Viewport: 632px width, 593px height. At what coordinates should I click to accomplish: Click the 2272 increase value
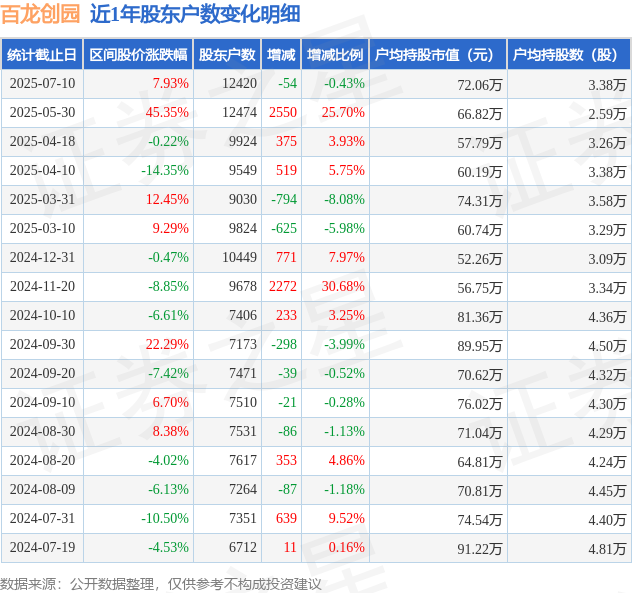[x=283, y=287]
